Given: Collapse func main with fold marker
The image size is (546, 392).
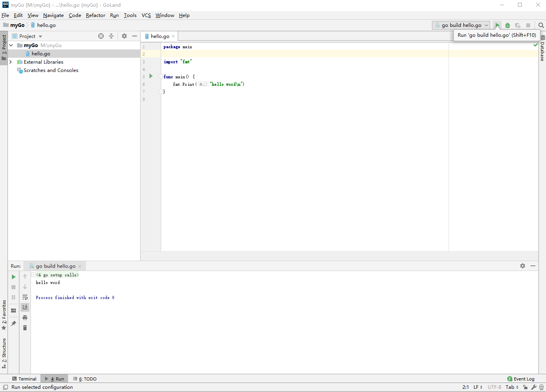Looking at the screenshot, I should click(x=161, y=76).
